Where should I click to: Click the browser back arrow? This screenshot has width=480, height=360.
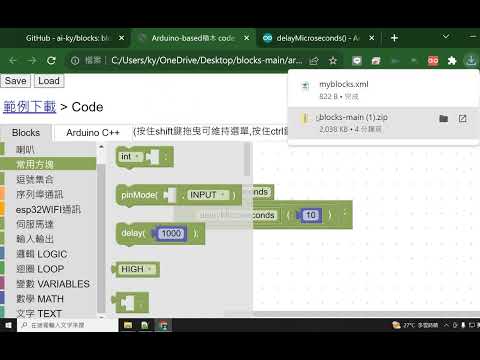[x=13, y=60]
